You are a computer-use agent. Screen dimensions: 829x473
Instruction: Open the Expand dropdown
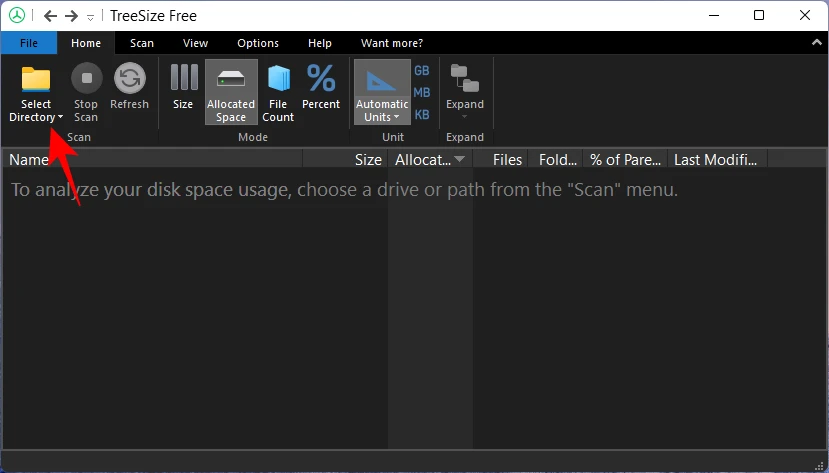(x=464, y=90)
